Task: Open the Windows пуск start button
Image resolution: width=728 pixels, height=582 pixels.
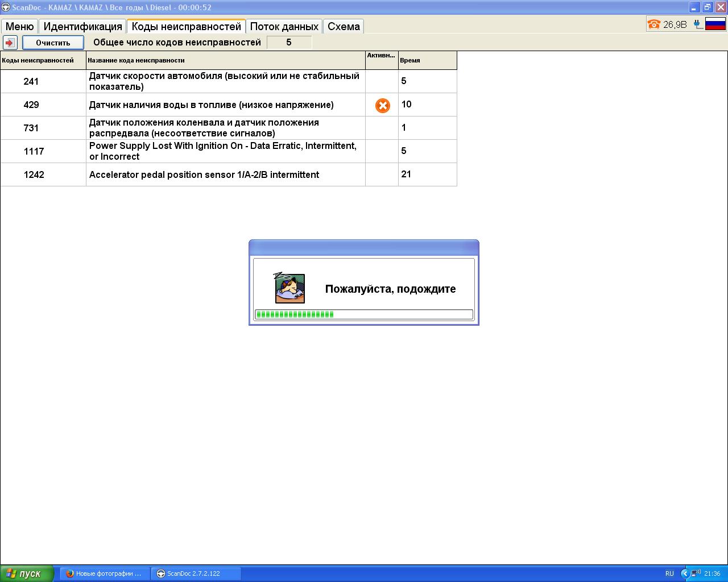Action: point(27,573)
